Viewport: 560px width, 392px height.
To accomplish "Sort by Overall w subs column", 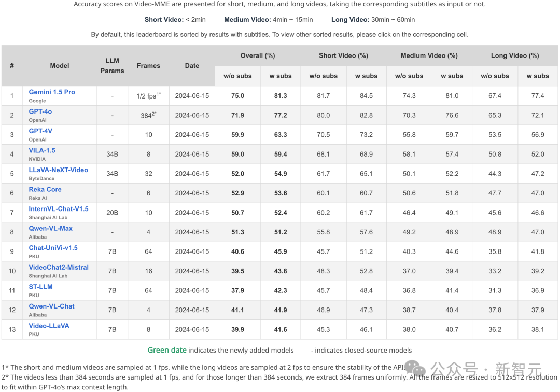I will click(281, 76).
